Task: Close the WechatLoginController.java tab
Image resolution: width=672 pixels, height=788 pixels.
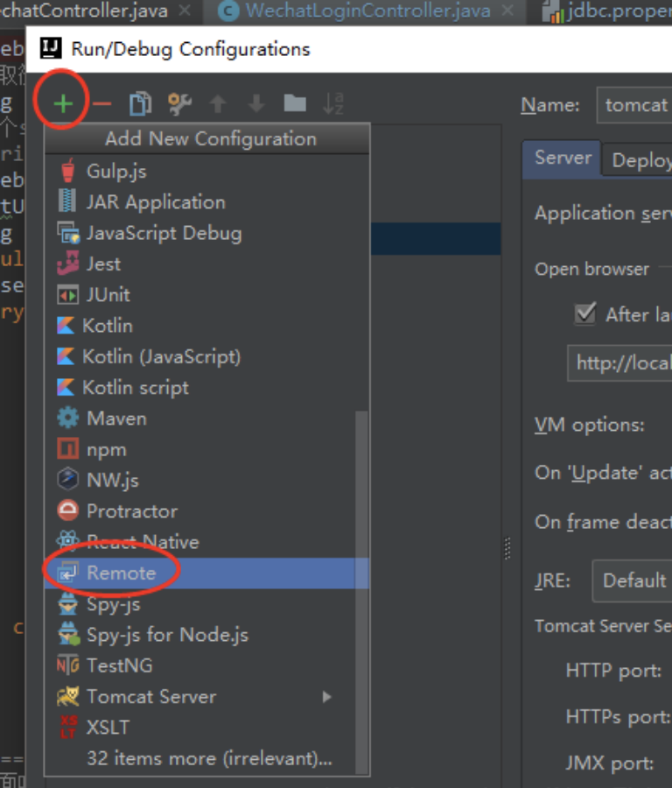Action: (508, 10)
